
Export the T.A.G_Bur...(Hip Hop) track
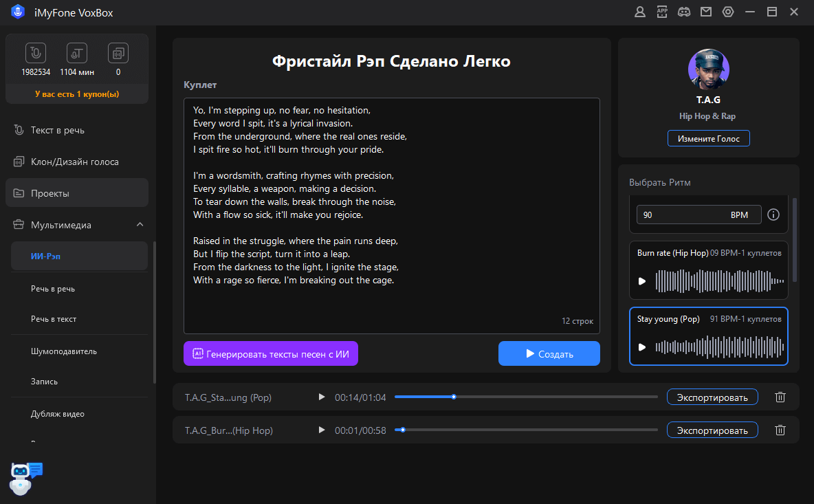712,430
